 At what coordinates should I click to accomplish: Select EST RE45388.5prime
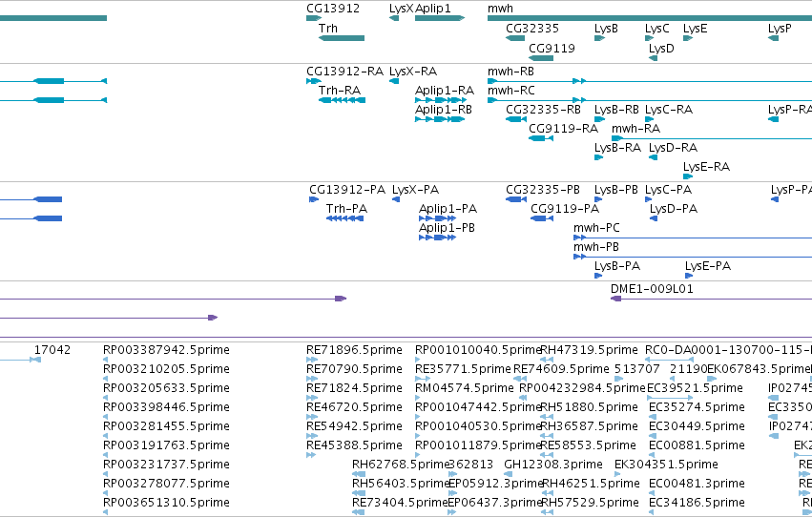(354, 445)
